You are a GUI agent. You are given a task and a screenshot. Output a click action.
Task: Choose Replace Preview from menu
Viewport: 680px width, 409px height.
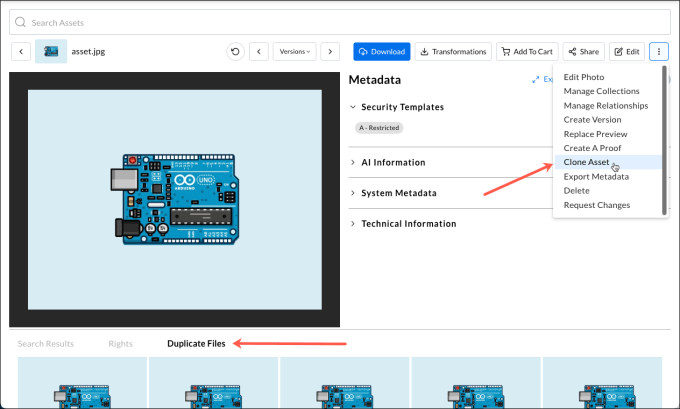pos(595,134)
